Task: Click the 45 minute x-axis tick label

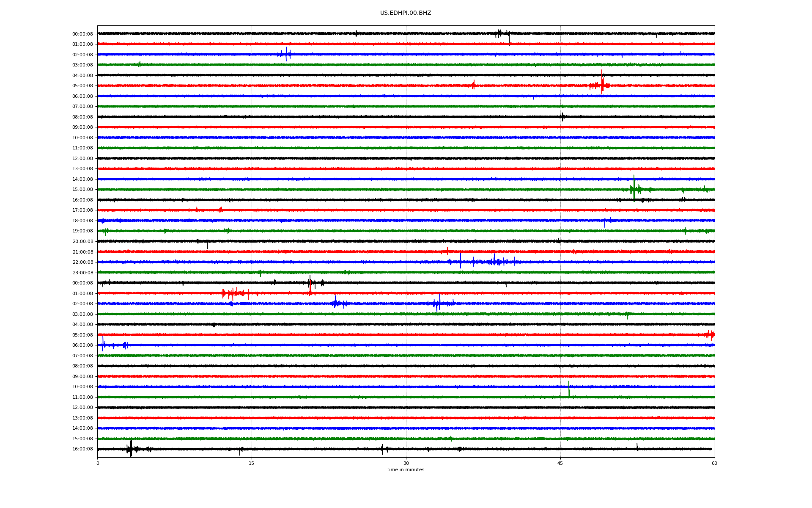Action: [560, 463]
